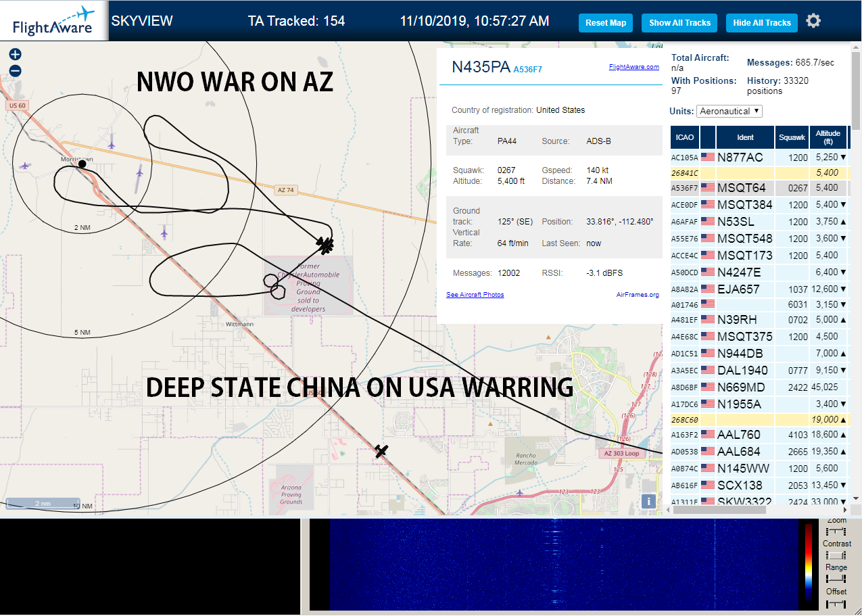Screen dimensions: 862x616
Task: Open See Aircraft Photos link
Action: [x=475, y=295]
